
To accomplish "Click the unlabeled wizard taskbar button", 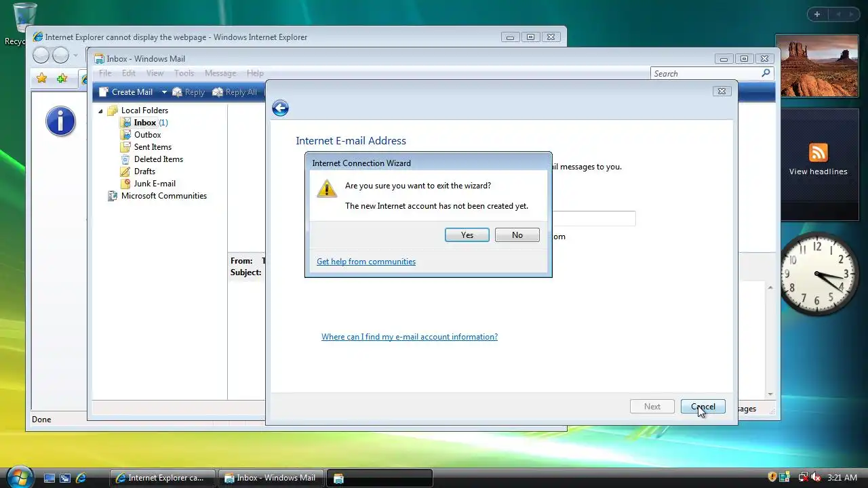I will [380, 478].
